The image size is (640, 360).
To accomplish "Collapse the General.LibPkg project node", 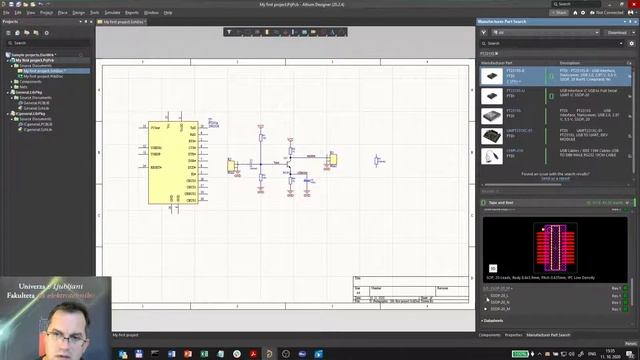I will [x=8, y=93].
